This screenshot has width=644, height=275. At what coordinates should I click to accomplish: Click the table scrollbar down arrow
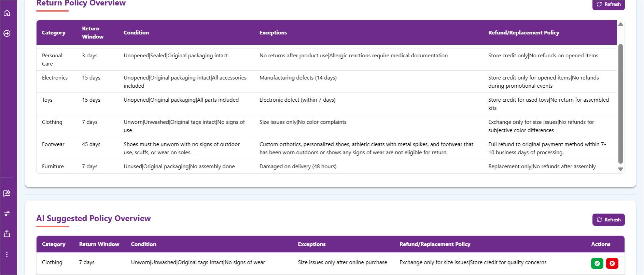(621, 169)
